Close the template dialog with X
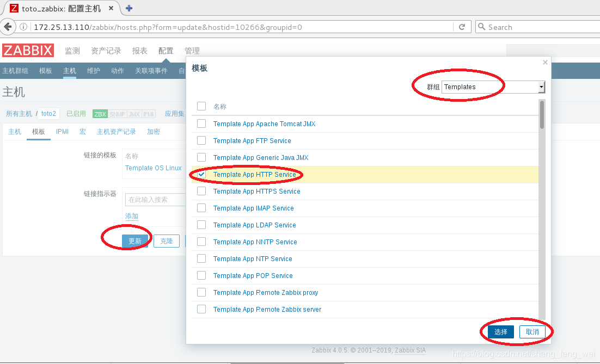600x364 pixels. point(545,63)
